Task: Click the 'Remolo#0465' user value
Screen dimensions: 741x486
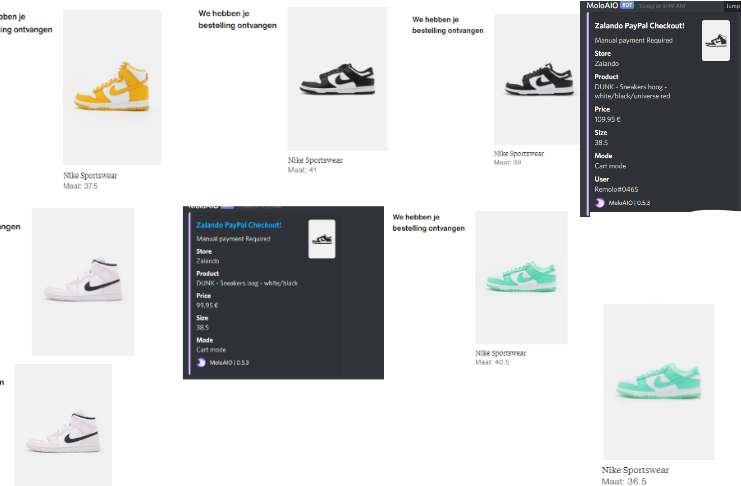Action: point(616,190)
